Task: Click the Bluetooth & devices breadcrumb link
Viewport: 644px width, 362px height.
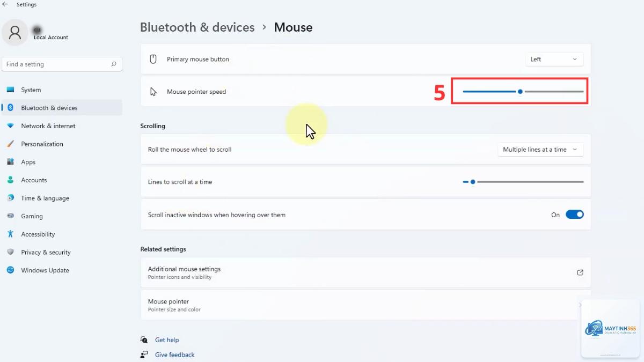Action: (x=197, y=27)
